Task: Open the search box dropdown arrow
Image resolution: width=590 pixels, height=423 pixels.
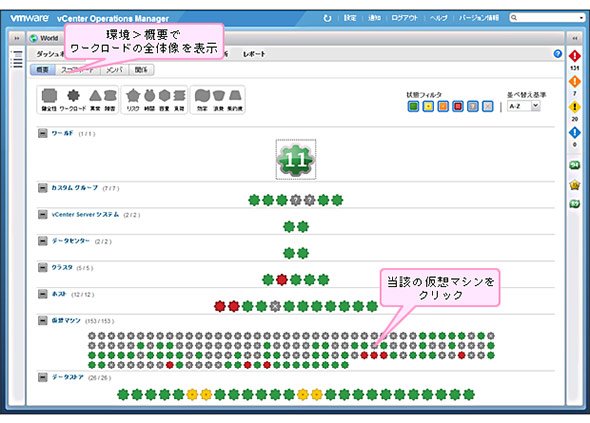Action: pyautogui.click(x=581, y=18)
